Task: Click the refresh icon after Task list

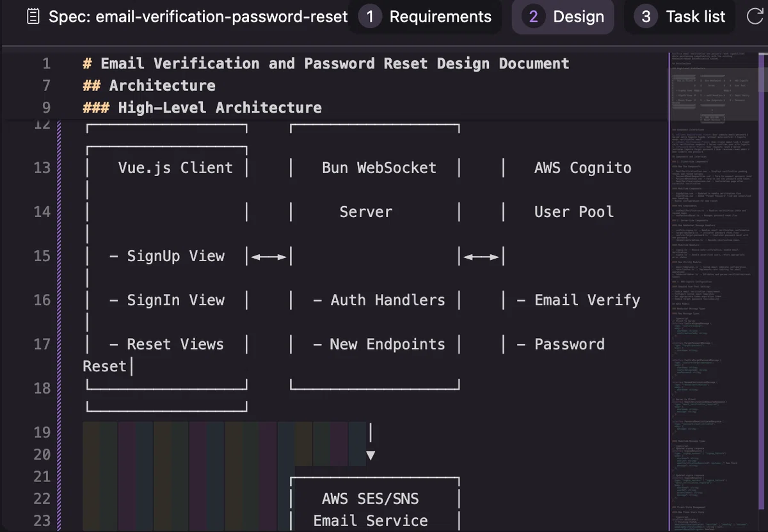Action: pyautogui.click(x=755, y=17)
